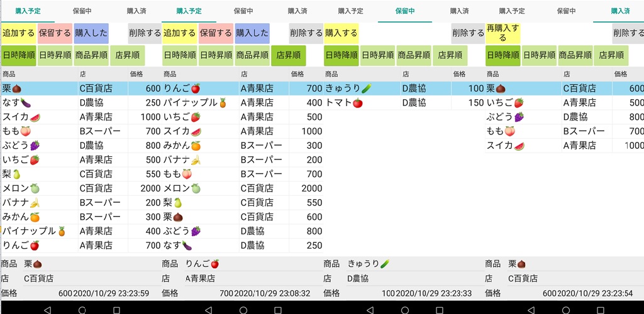Select 保留中 tab on the fourth screen
This screenshot has height=314, width=644.
tap(566, 11)
